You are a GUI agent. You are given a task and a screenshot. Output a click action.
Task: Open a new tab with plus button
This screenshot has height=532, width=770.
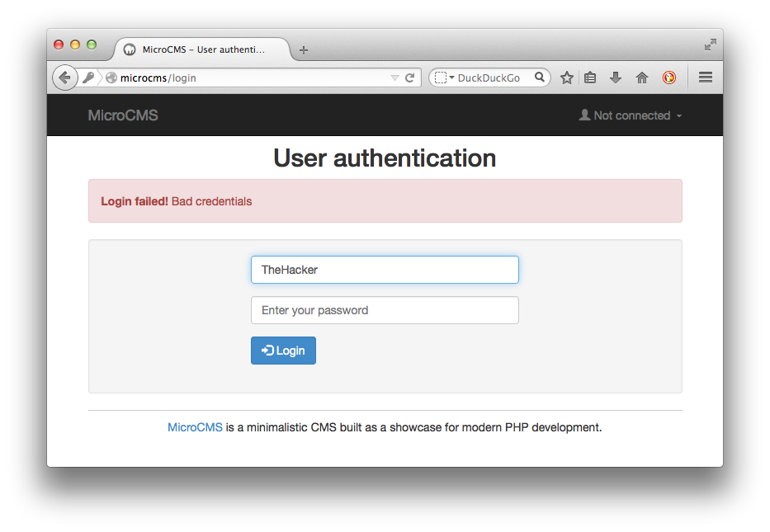304,50
